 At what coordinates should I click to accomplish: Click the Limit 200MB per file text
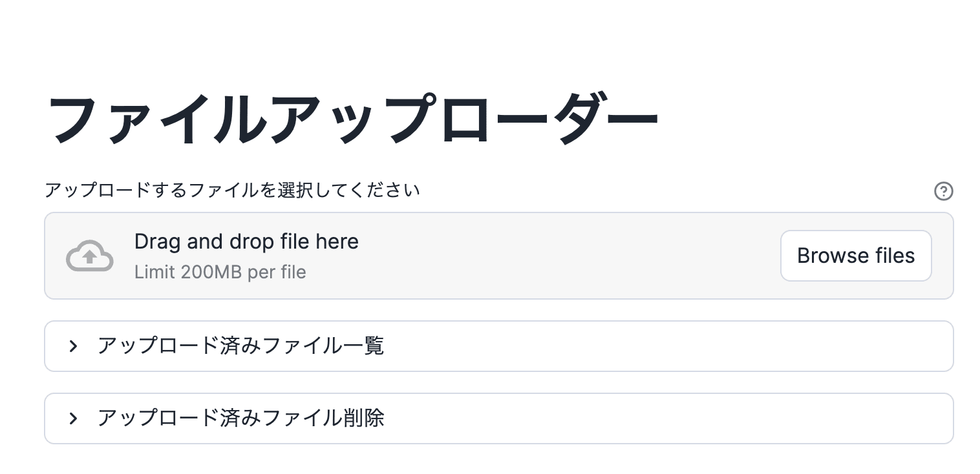(x=220, y=272)
